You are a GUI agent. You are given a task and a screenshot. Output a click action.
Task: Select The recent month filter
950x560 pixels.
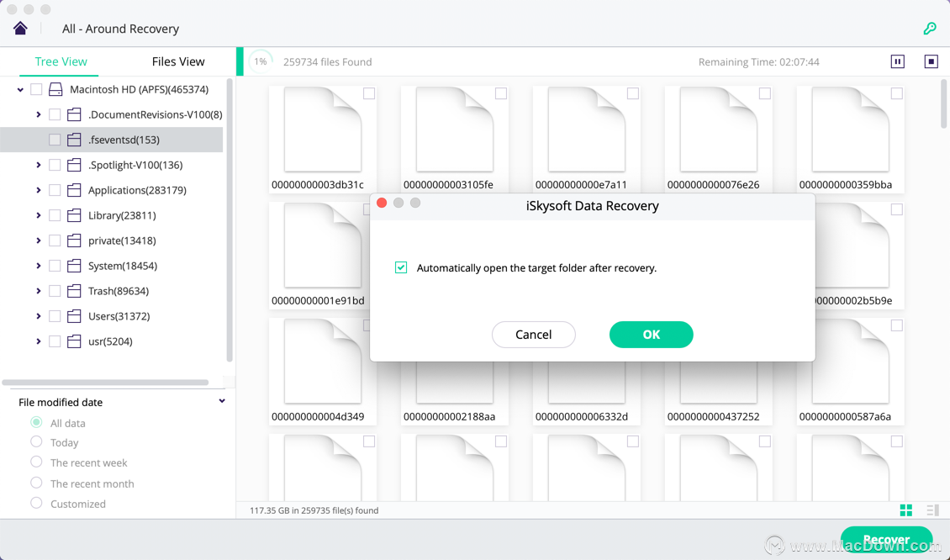point(36,483)
